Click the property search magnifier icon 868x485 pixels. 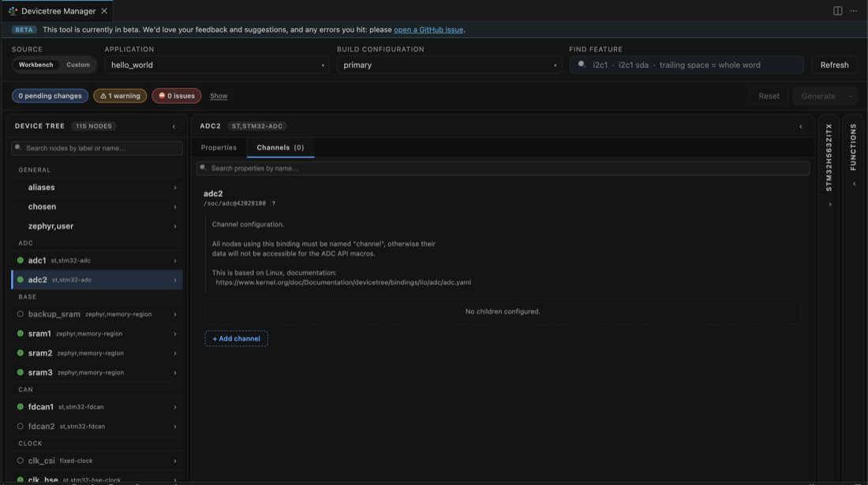(x=203, y=168)
